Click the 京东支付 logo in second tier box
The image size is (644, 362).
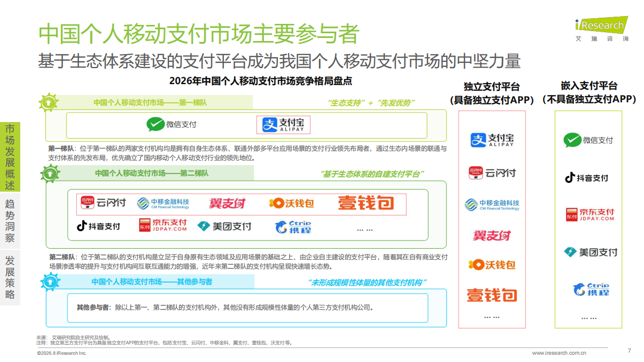163,225
